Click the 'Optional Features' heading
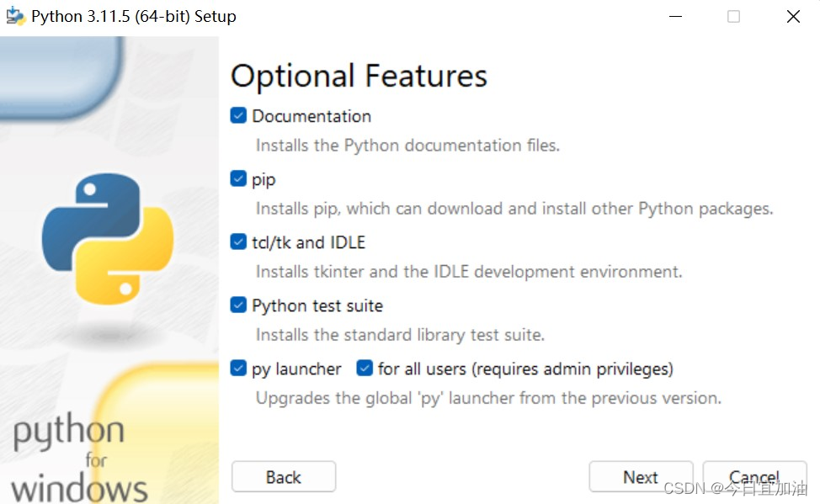This screenshot has width=820, height=504. (359, 76)
